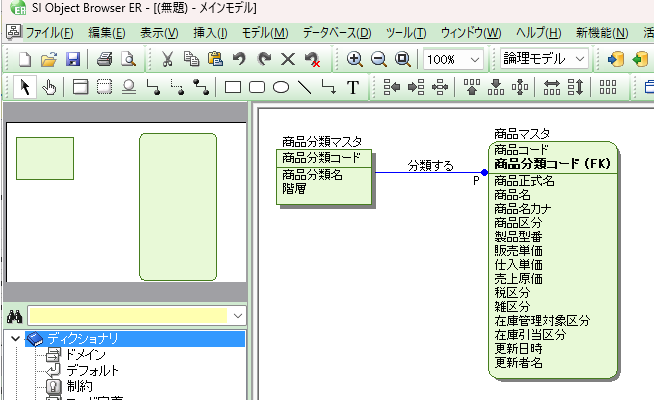The image size is (654, 400).
Task: Click the binoculars search icon
Action: click(x=15, y=317)
